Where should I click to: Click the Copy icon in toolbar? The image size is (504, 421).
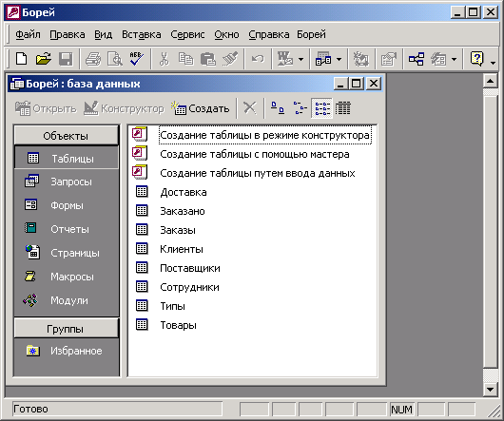[x=186, y=59]
